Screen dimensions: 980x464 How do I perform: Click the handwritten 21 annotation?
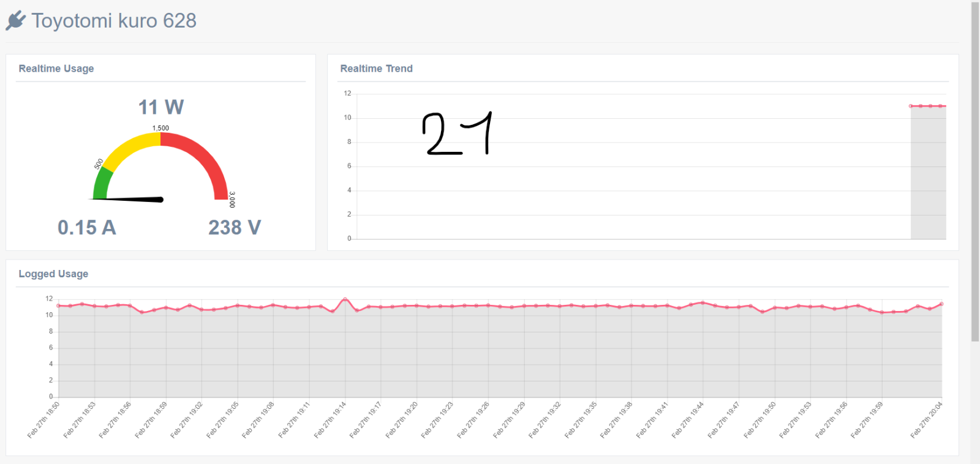pyautogui.click(x=458, y=133)
